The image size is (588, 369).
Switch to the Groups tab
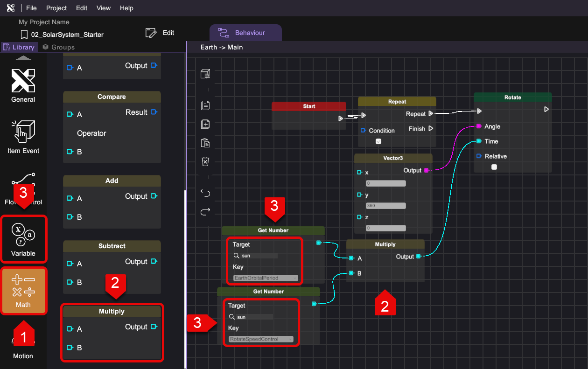(x=59, y=47)
